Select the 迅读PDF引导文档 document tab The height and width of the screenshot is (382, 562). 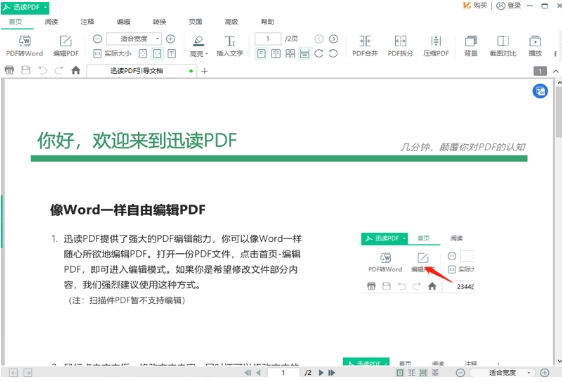coord(142,71)
